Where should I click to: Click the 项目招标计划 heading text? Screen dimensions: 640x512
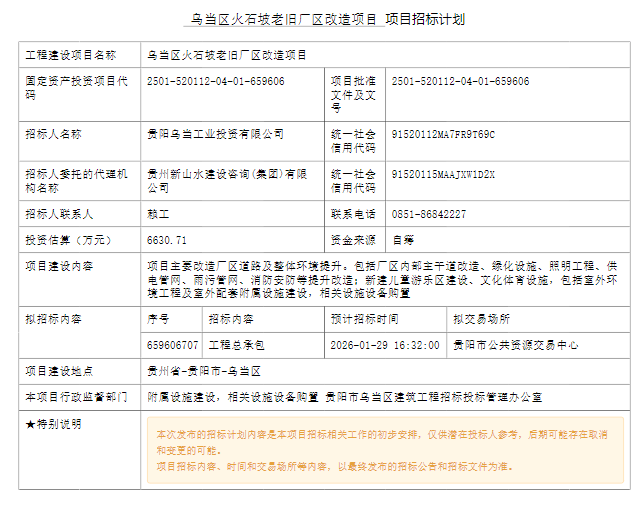tap(425, 20)
